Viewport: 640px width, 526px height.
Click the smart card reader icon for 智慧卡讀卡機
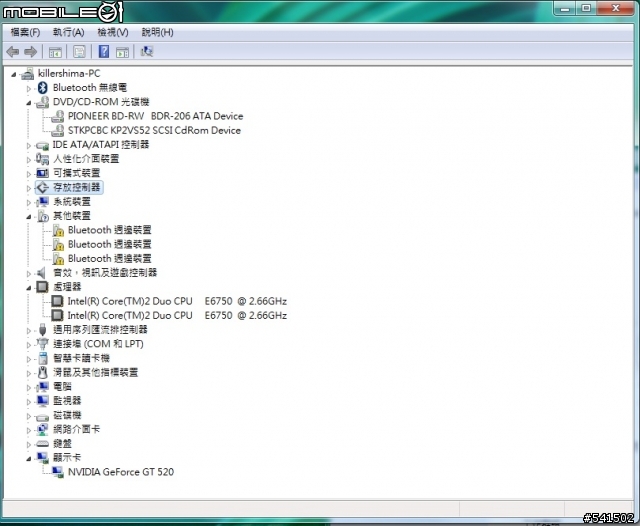pos(43,358)
